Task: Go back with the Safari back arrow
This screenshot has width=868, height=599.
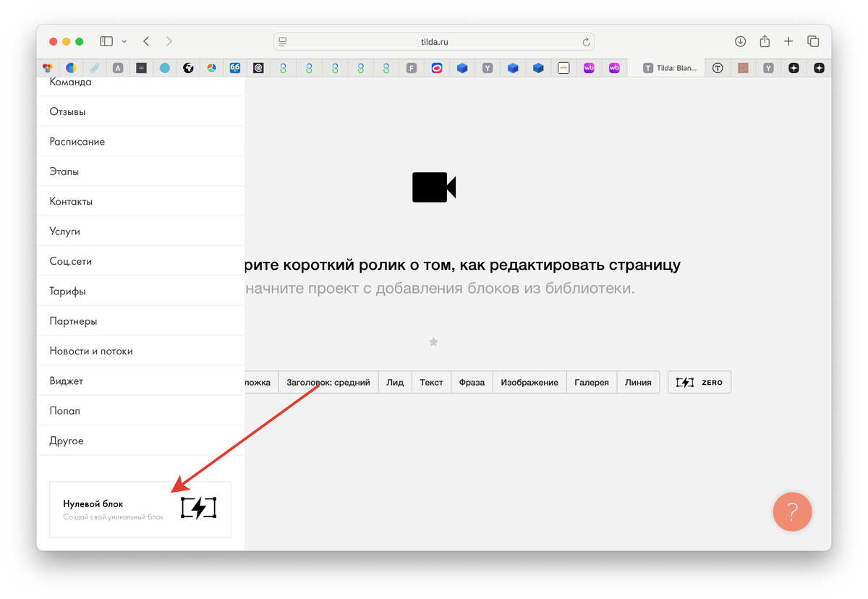Action: point(146,41)
